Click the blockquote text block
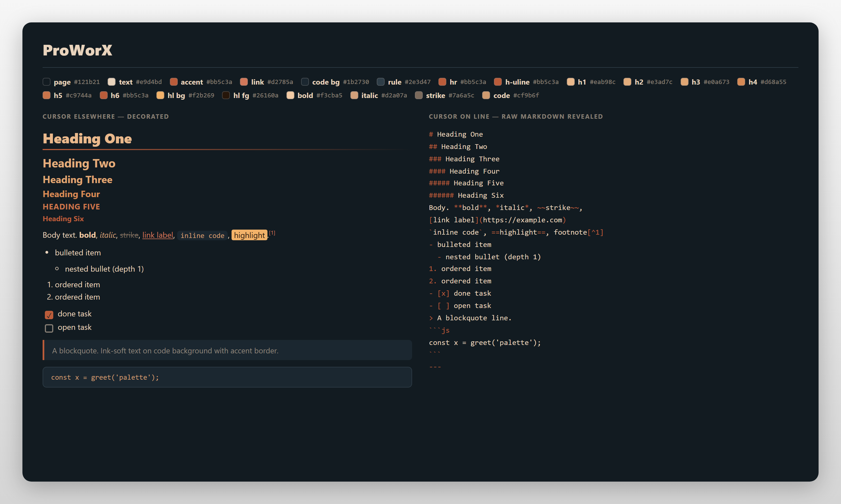Image resolution: width=841 pixels, height=504 pixels. coord(227,350)
